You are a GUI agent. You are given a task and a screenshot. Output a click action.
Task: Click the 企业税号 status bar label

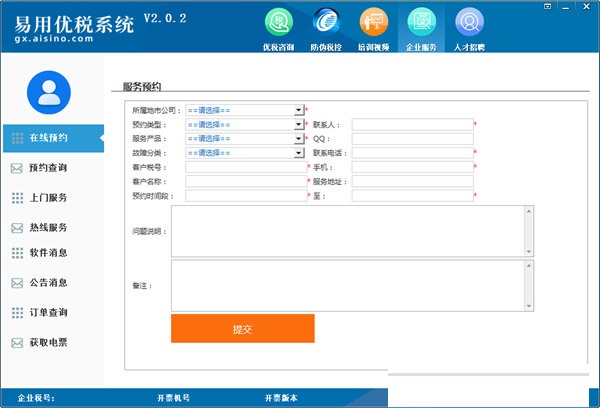(x=36, y=398)
